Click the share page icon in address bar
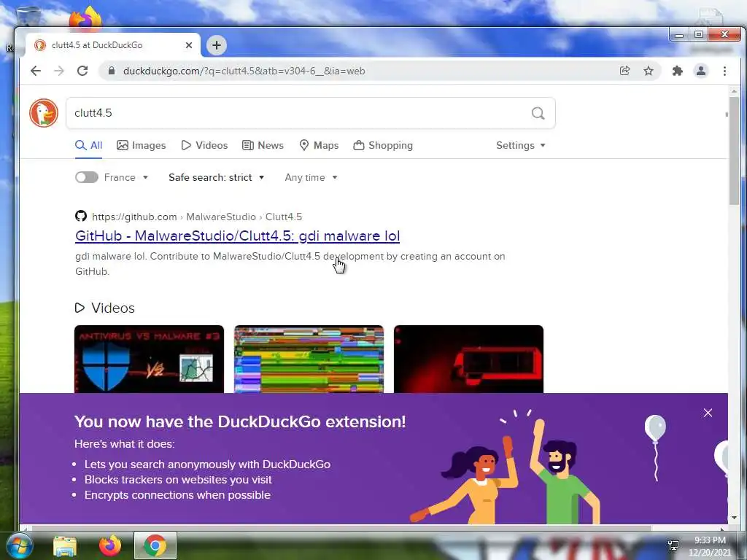 pos(624,71)
